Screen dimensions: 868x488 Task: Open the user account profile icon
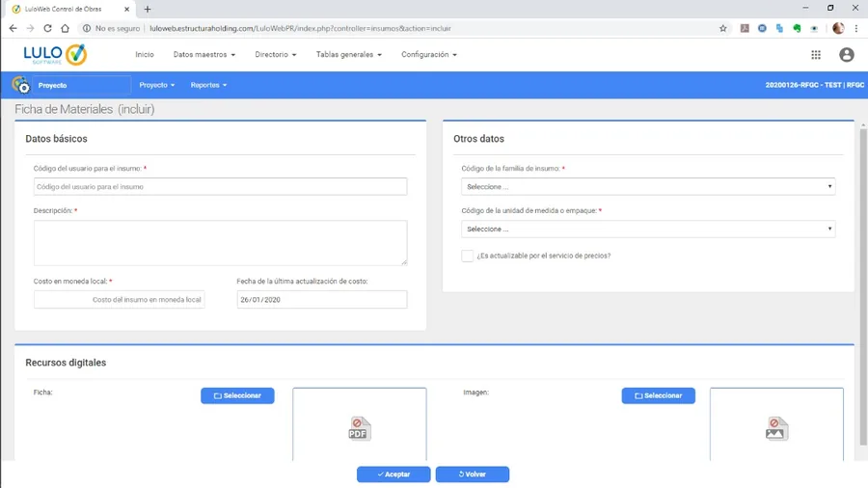pyautogui.click(x=847, y=54)
